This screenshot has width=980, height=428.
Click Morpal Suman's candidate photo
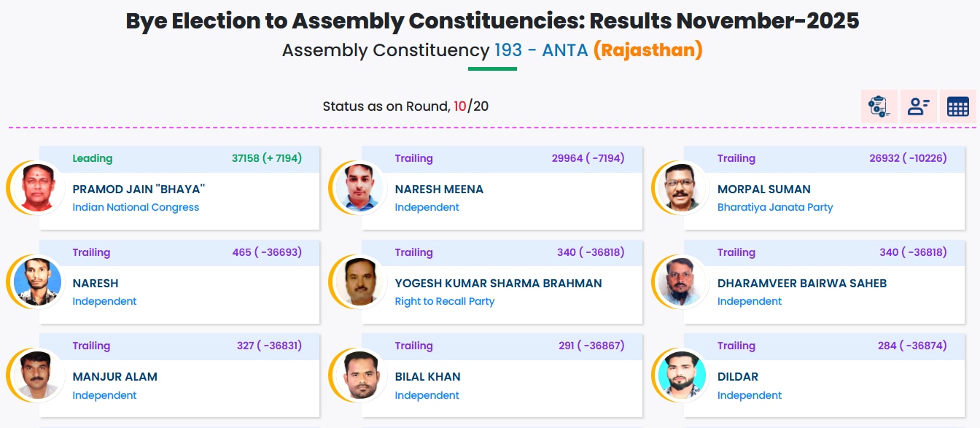682,187
